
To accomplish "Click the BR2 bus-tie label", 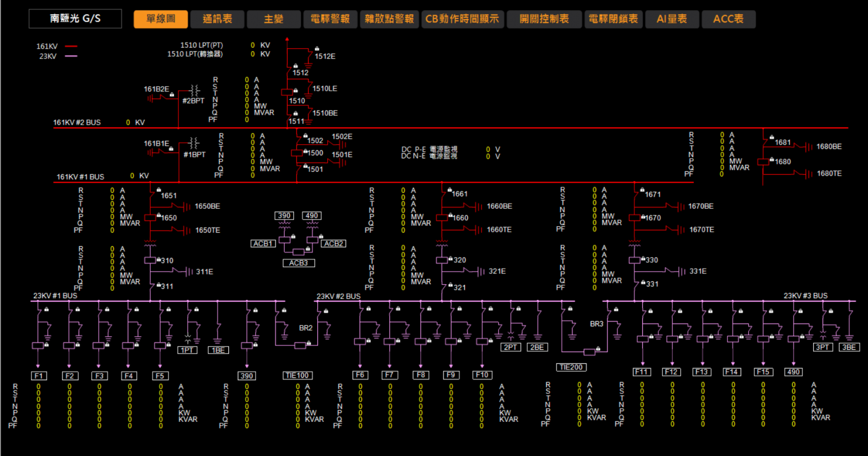I will pos(306,328).
